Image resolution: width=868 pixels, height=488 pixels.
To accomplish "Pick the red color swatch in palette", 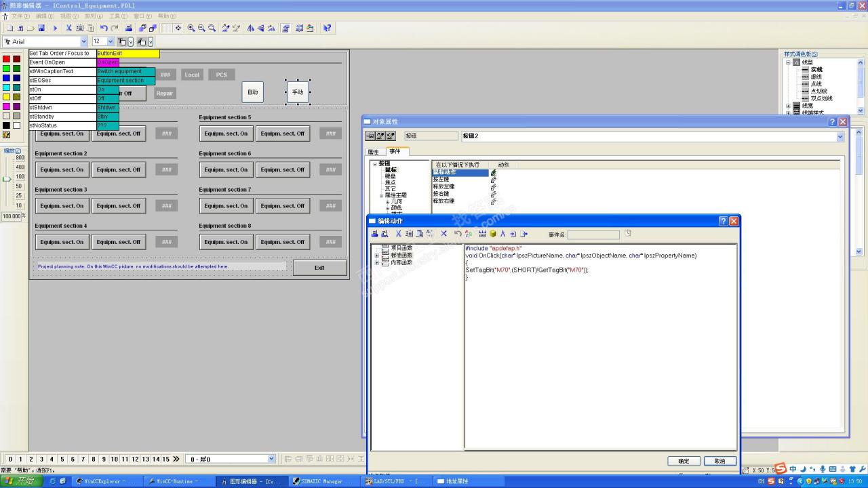I will pyautogui.click(x=7, y=59).
